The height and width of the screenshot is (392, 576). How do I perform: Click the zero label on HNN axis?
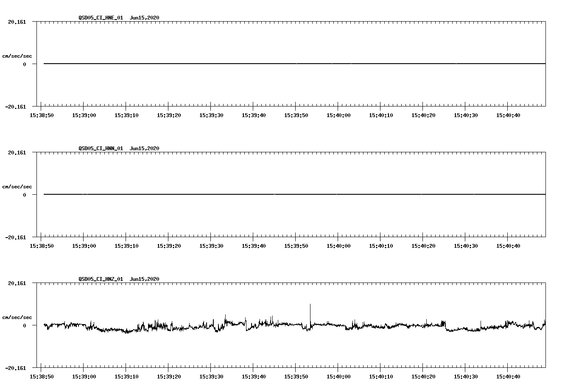point(25,195)
